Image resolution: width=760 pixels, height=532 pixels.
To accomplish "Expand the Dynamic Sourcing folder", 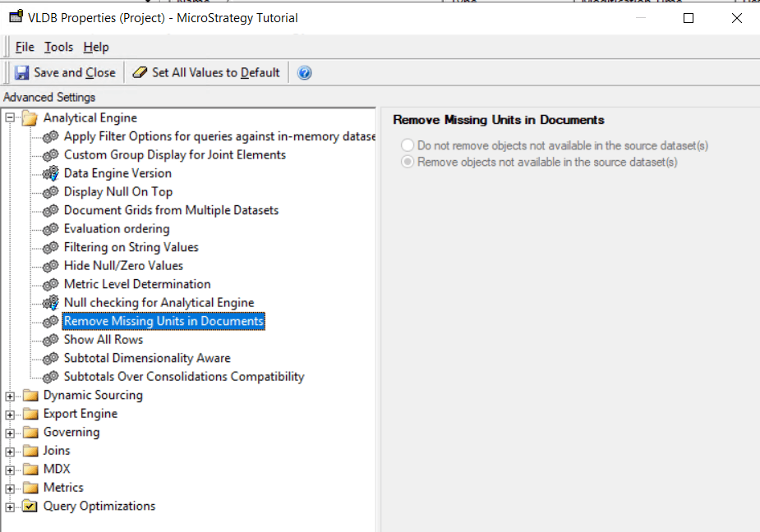I will 10,396.
